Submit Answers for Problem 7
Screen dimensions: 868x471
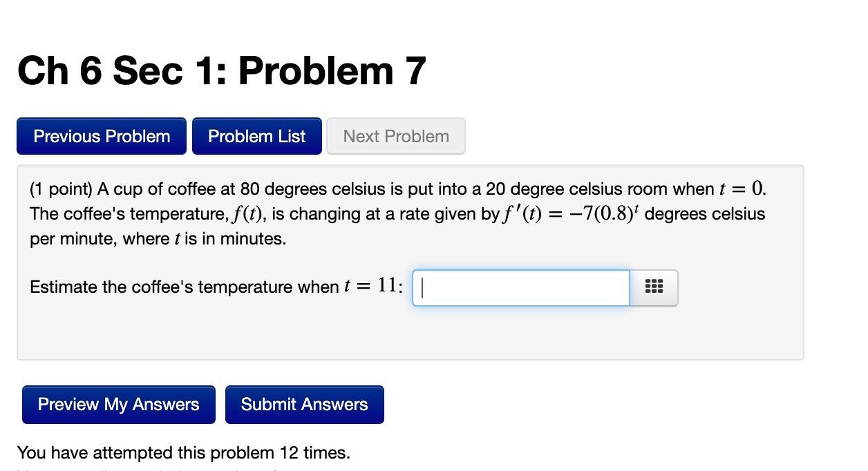(x=304, y=404)
